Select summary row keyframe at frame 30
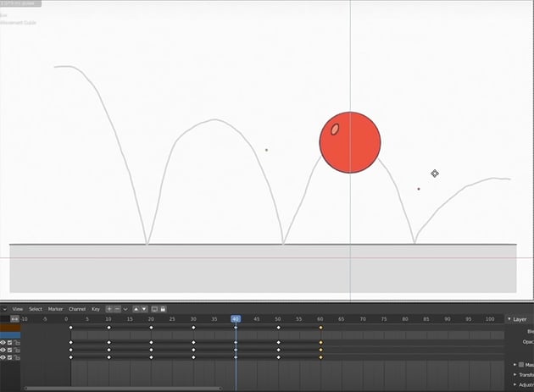Viewport: 534px width, 392px height. [x=193, y=328]
